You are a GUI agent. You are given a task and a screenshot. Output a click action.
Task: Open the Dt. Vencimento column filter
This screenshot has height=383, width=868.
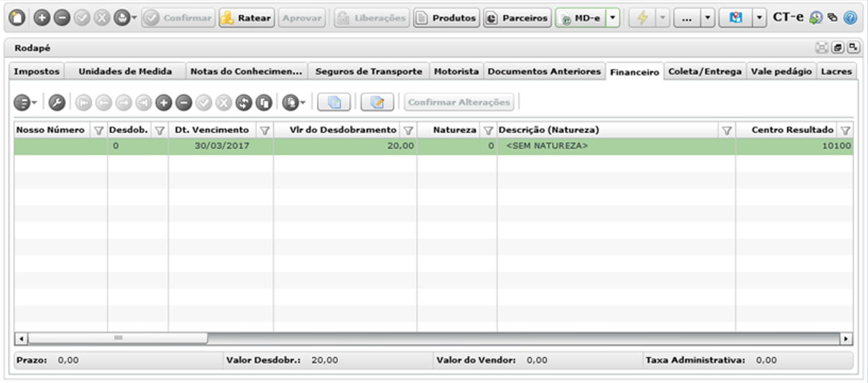tap(264, 131)
